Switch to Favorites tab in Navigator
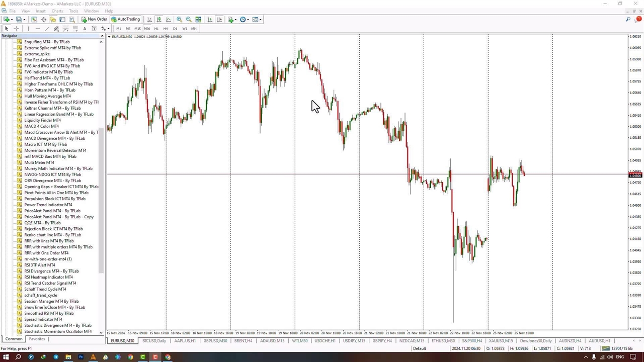The width and height of the screenshot is (644, 362). point(37,339)
